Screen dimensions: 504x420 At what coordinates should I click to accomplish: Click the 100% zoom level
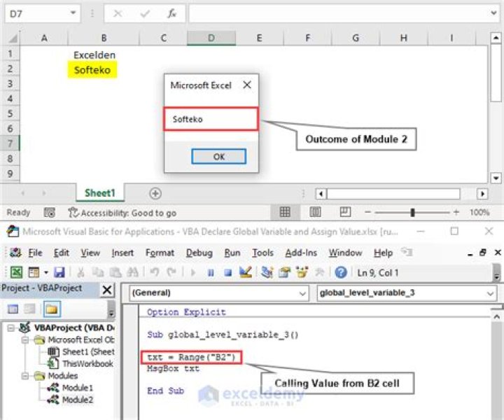pos(479,212)
